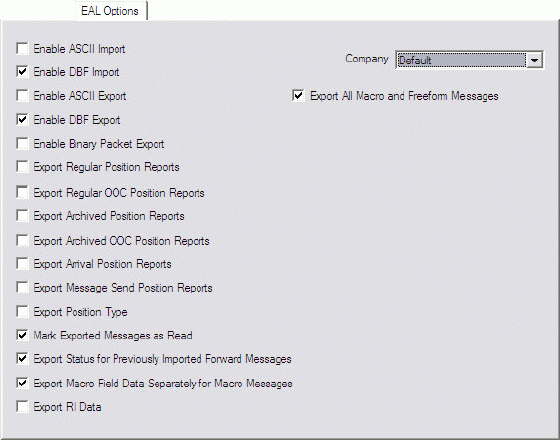Open the Company dropdown arrow

click(x=534, y=60)
